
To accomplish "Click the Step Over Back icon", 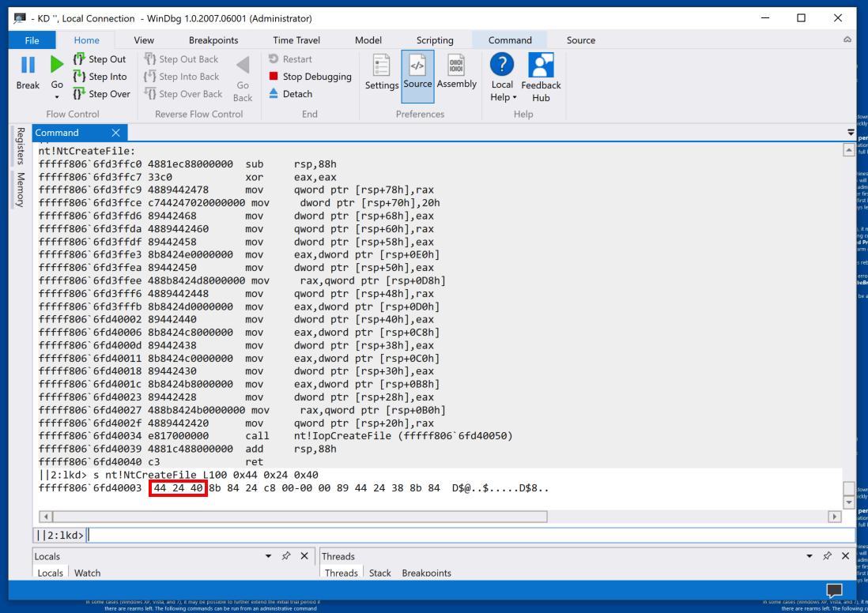I will (150, 93).
